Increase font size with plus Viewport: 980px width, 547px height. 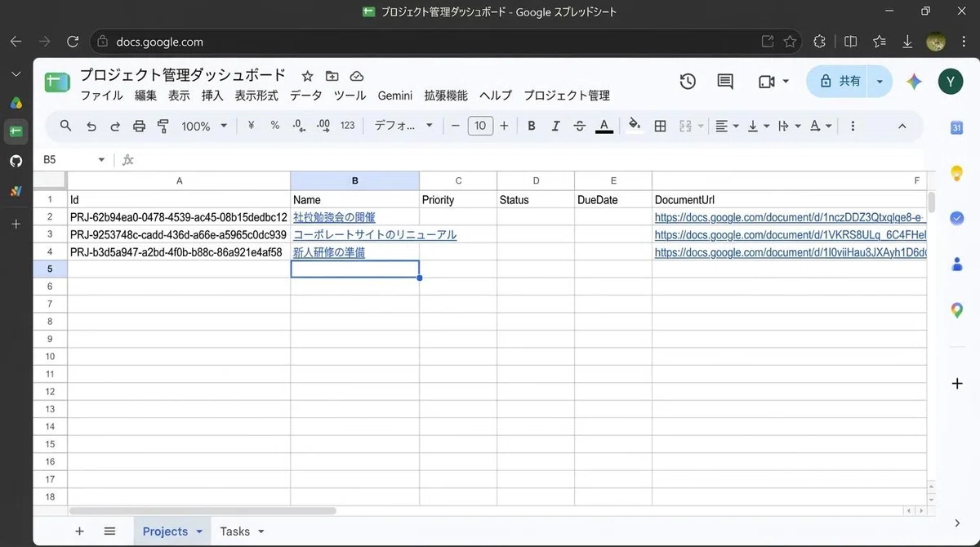tap(504, 126)
